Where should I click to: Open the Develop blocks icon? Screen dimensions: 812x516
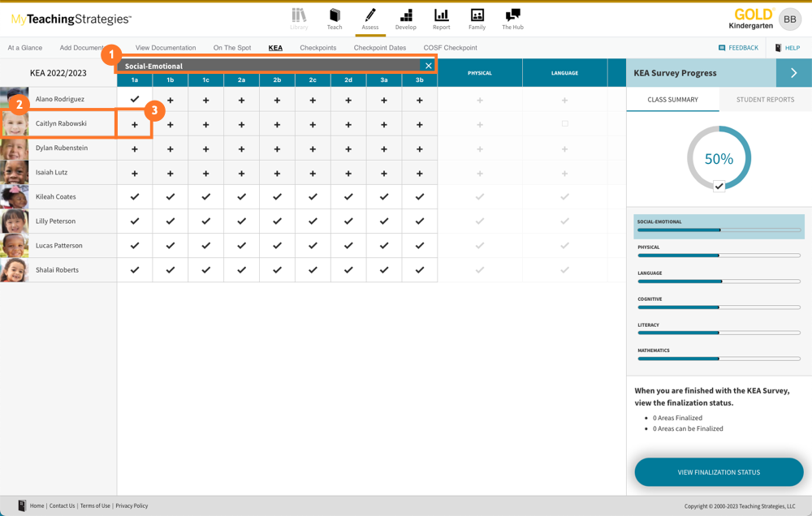(406, 15)
